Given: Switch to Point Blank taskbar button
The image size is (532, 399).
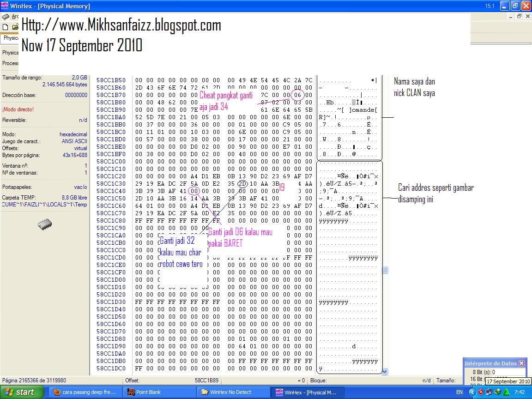Looking at the screenshot, I should tap(159, 392).
